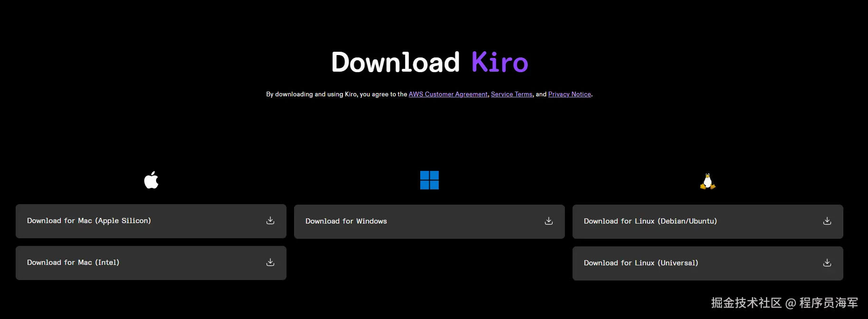
Task: Open the Privacy Notice link
Action: (x=570, y=94)
